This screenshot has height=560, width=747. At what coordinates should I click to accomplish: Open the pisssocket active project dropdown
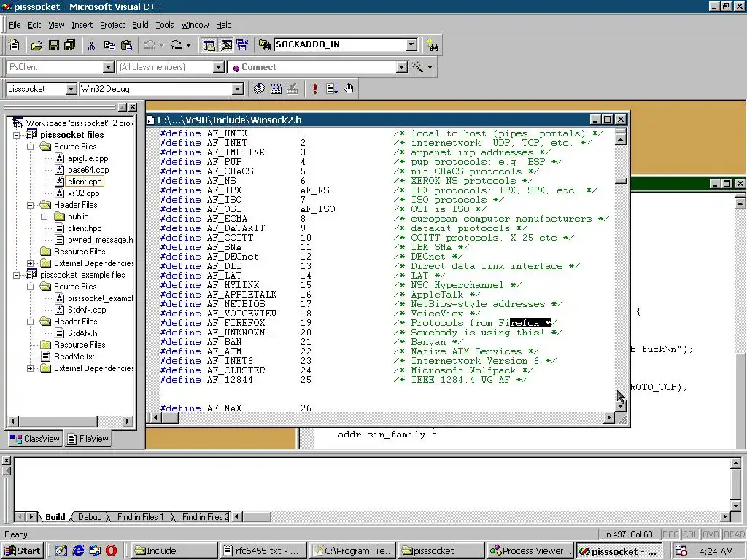[71, 89]
